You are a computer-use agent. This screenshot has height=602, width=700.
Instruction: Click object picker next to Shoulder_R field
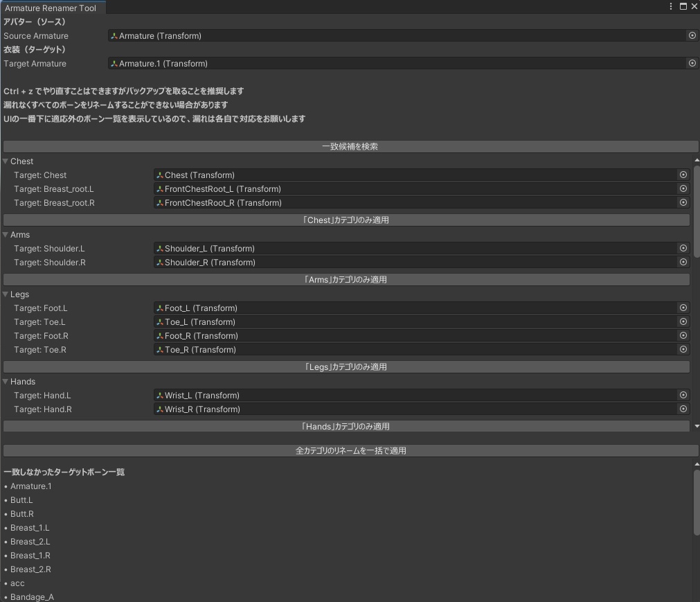[x=683, y=262]
